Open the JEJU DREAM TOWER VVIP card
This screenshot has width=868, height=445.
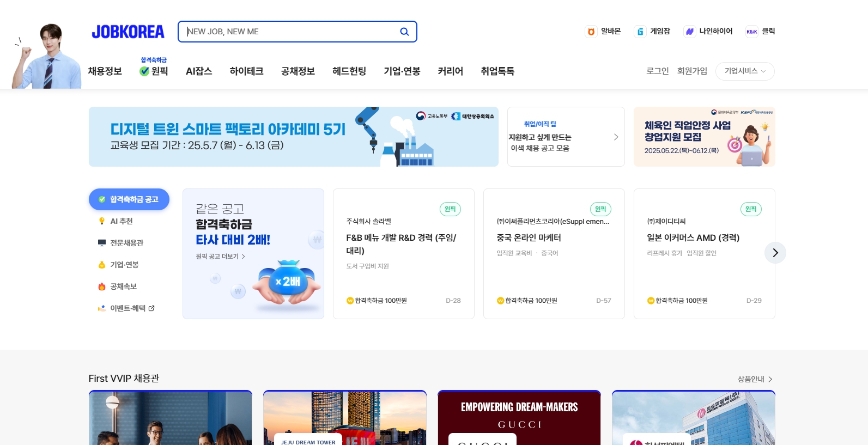[345, 418]
